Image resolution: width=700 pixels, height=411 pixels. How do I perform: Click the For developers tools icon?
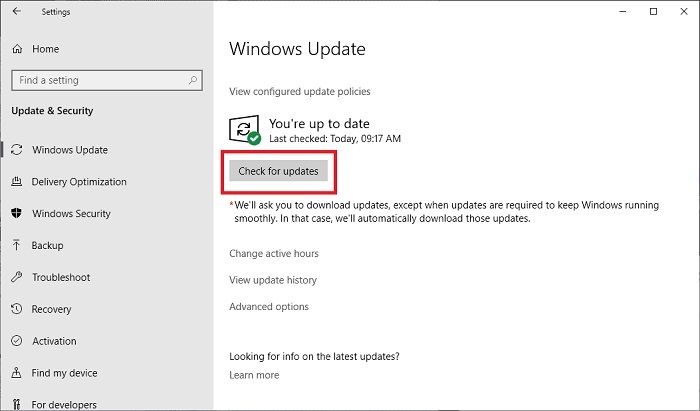(x=17, y=404)
